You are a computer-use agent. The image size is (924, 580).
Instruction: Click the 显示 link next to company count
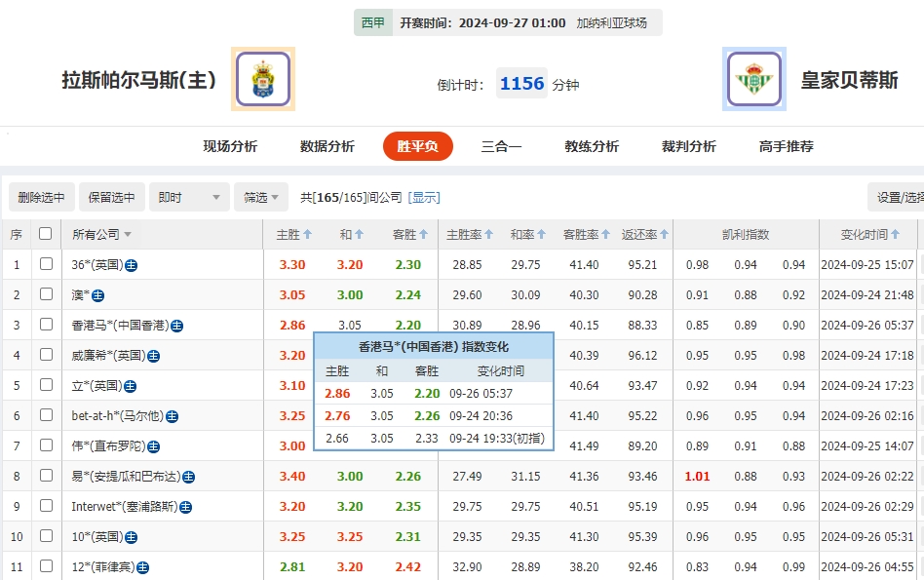coord(426,197)
